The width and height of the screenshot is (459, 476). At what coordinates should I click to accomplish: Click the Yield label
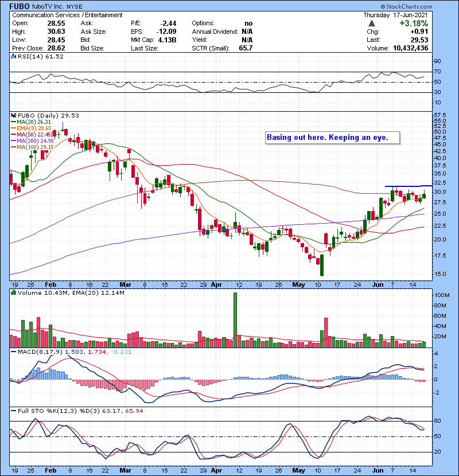point(199,40)
